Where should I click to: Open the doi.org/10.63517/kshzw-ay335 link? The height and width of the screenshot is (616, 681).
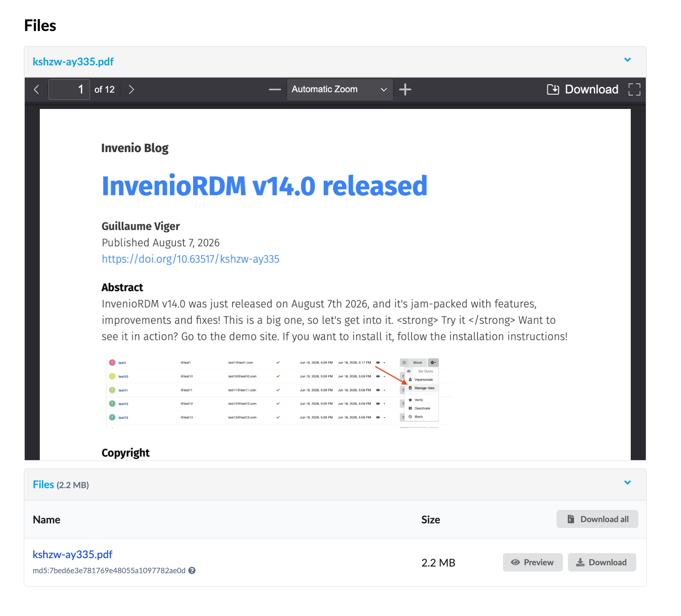191,259
